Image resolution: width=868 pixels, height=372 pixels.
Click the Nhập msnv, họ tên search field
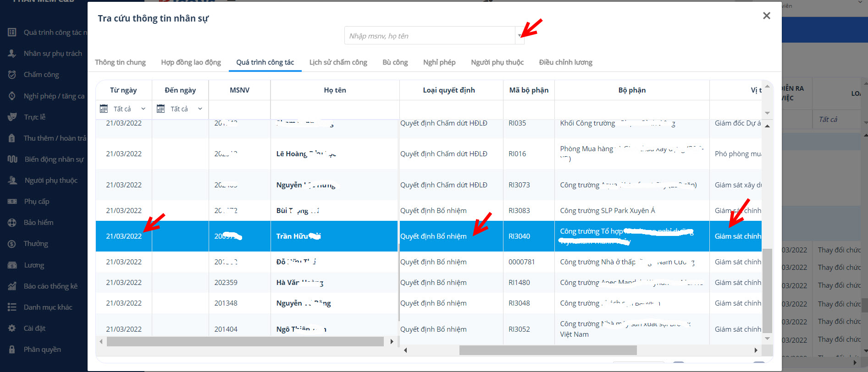tap(429, 36)
